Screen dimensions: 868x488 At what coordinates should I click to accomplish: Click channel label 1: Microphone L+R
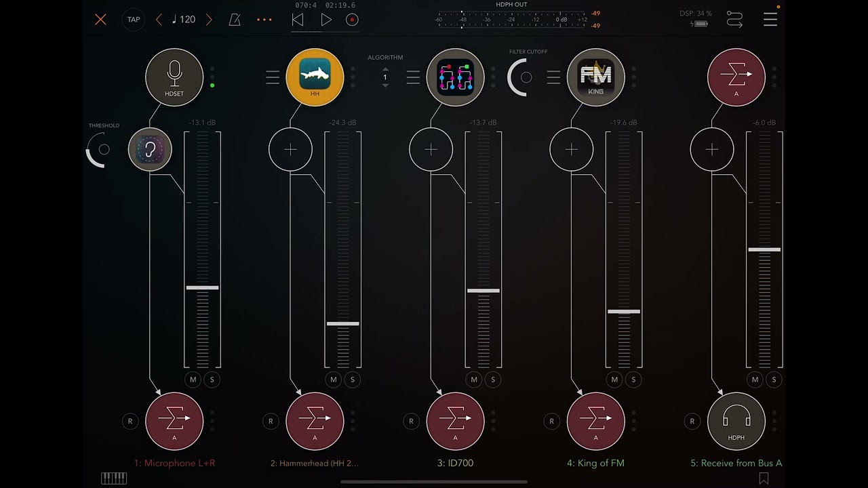click(x=174, y=463)
